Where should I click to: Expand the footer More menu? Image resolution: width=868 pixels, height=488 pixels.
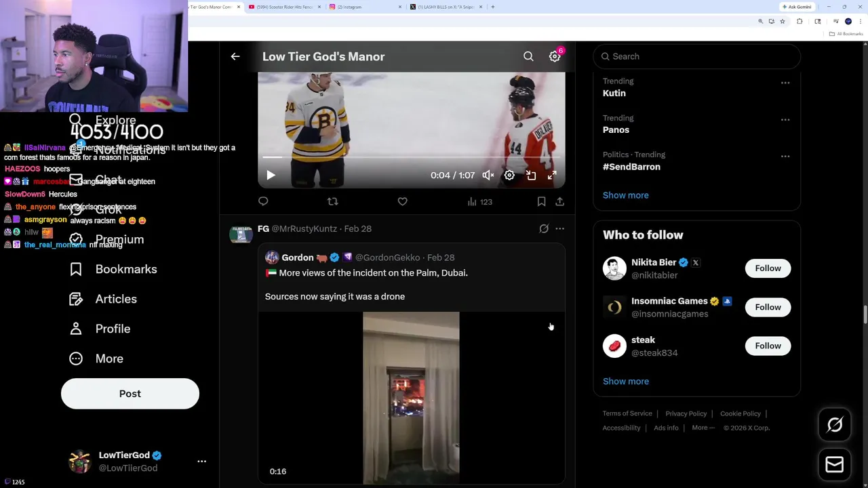703,428
